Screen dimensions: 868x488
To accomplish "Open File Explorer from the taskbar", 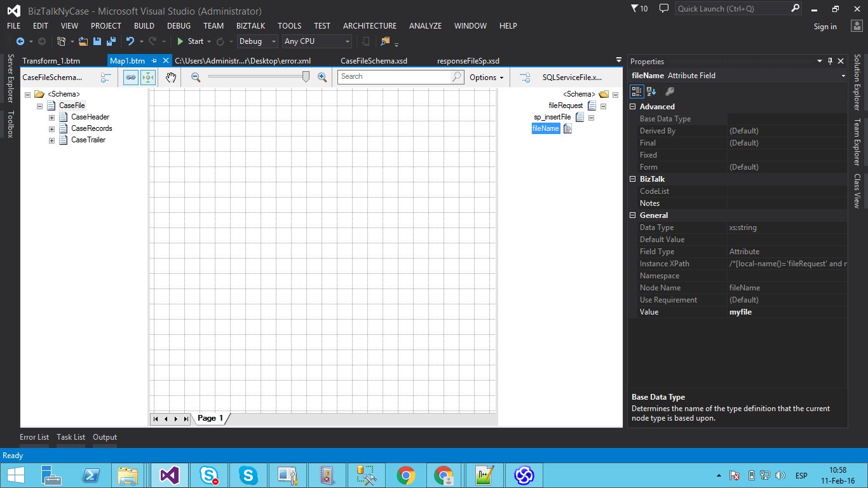I will coord(128,475).
